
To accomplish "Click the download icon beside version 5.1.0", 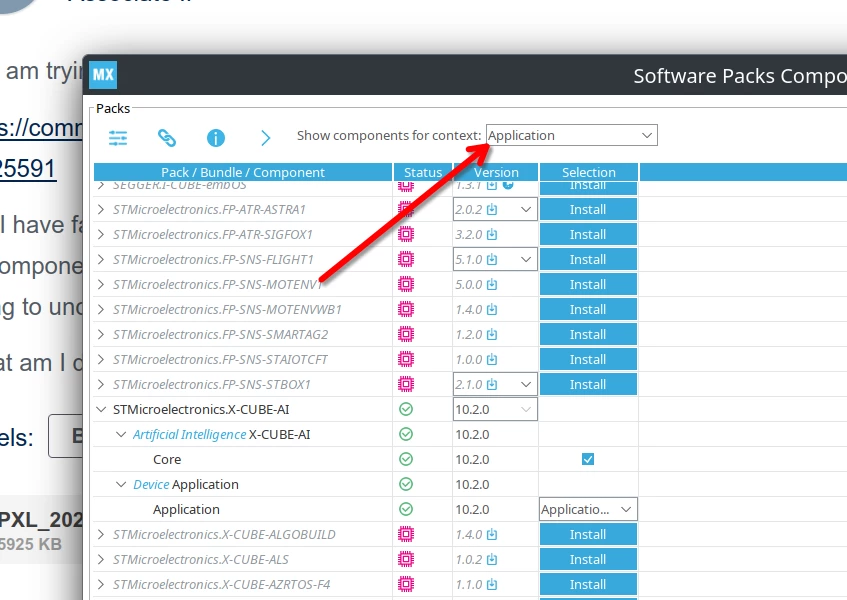I will 492,260.
